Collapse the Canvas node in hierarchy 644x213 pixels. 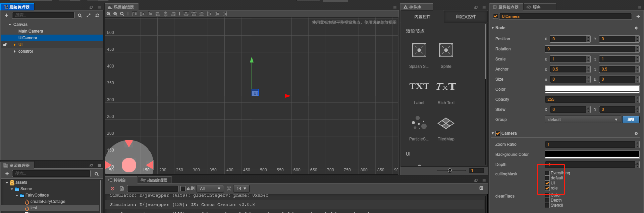[x=10, y=25]
